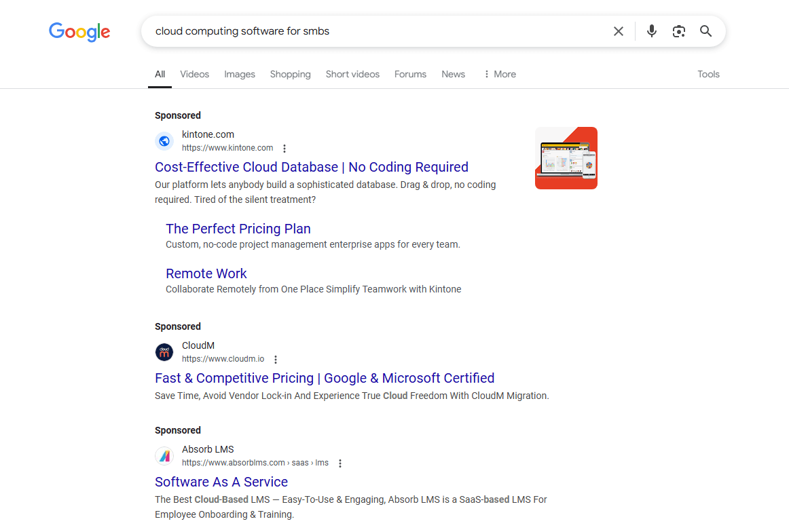Open the Remote Work sitelink
This screenshot has height=532, width=789.
pos(206,273)
